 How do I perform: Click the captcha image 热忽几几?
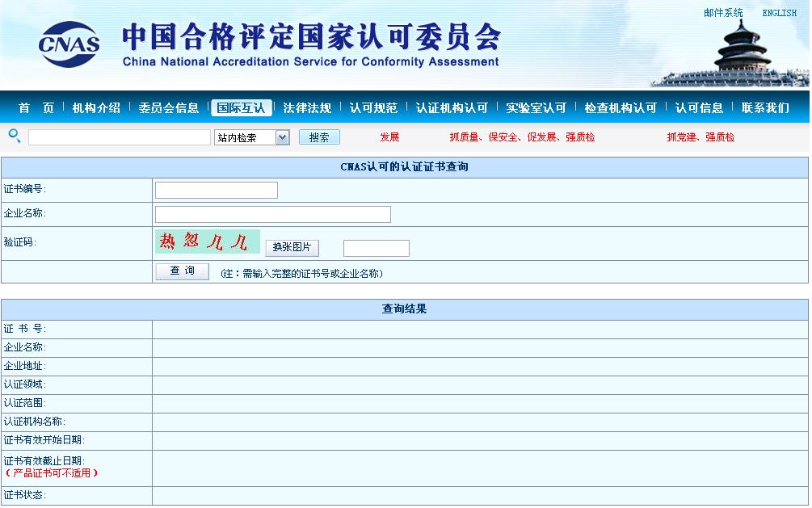point(207,241)
